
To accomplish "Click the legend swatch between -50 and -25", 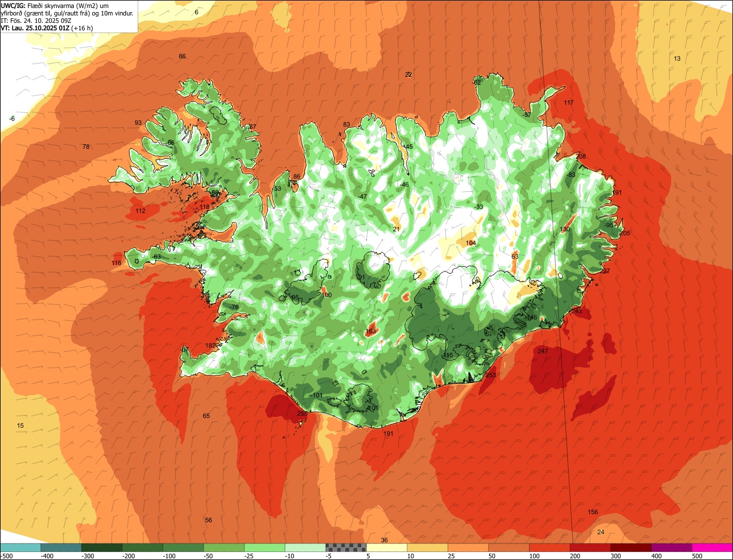I will pyautogui.click(x=224, y=547).
